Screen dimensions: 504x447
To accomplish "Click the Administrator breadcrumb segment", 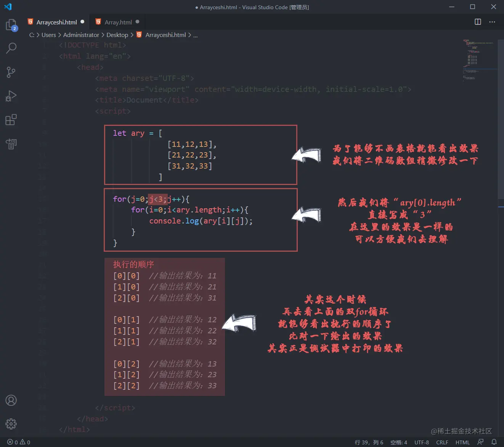I will click(81, 35).
